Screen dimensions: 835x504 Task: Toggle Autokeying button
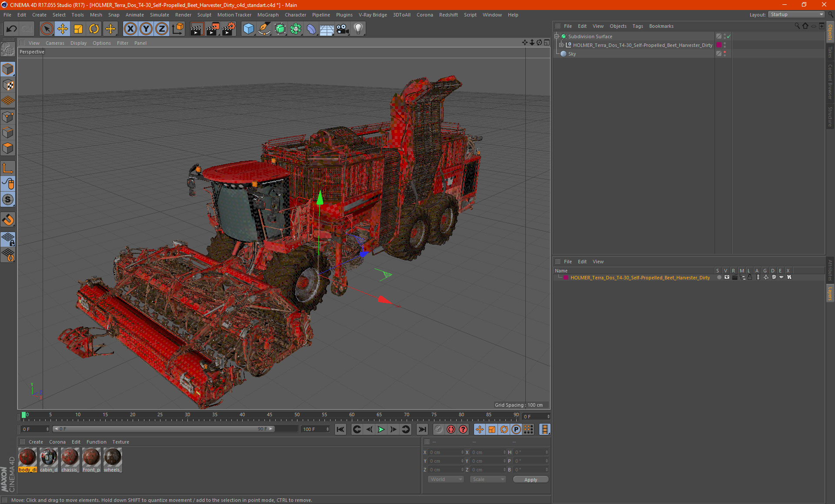451,429
